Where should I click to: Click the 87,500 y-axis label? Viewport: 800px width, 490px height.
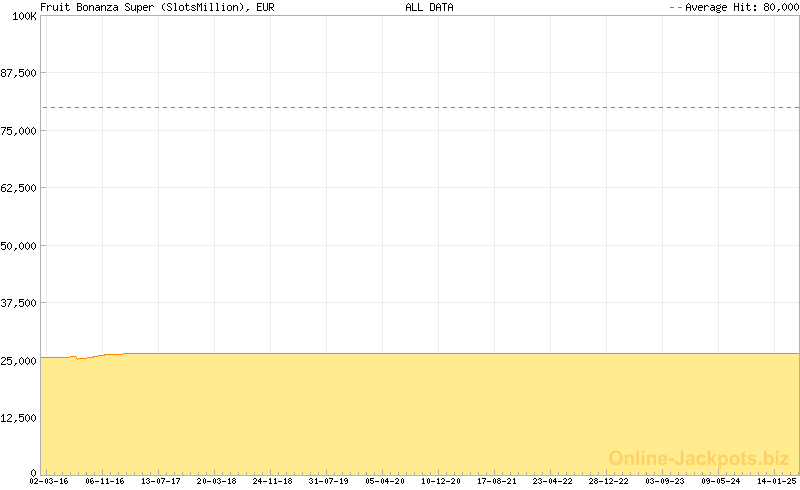click(19, 74)
